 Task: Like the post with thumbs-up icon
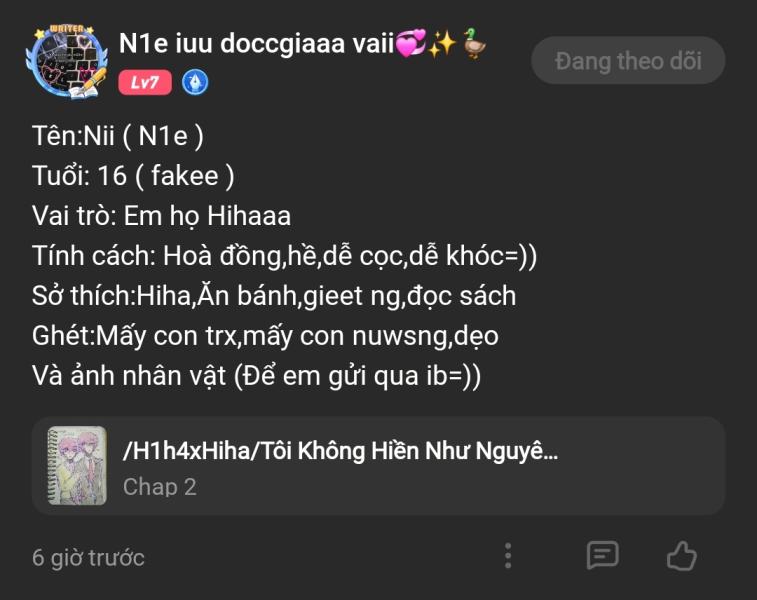click(x=682, y=556)
